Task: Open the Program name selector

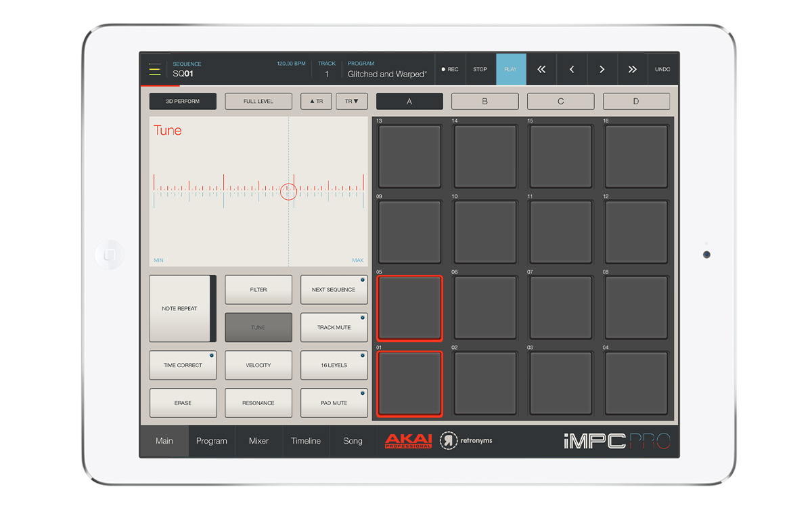Action: [x=387, y=74]
